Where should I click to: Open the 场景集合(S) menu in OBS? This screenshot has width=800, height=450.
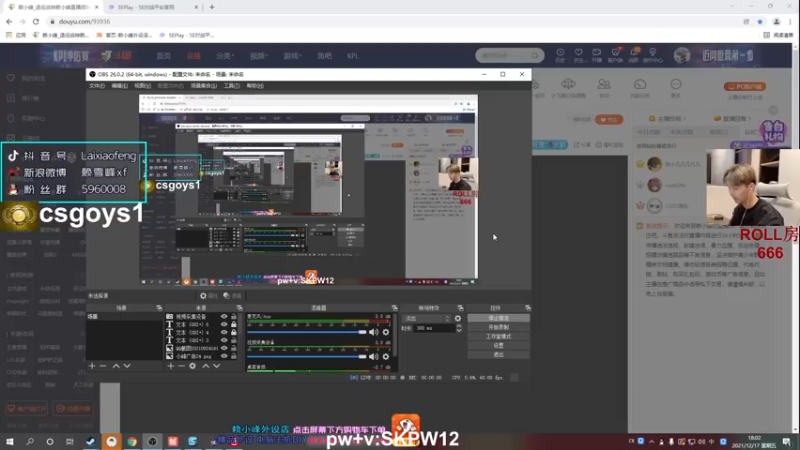pyautogui.click(x=204, y=86)
